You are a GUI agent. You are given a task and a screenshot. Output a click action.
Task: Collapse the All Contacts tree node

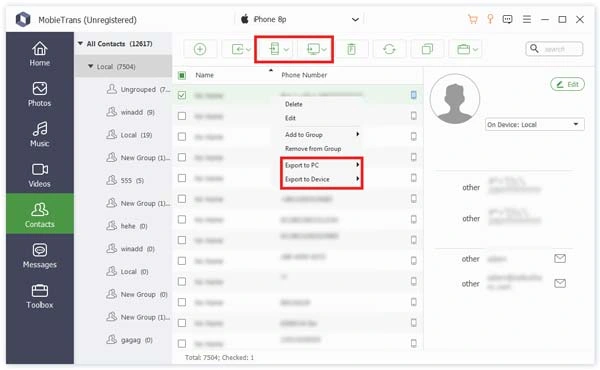(x=80, y=44)
